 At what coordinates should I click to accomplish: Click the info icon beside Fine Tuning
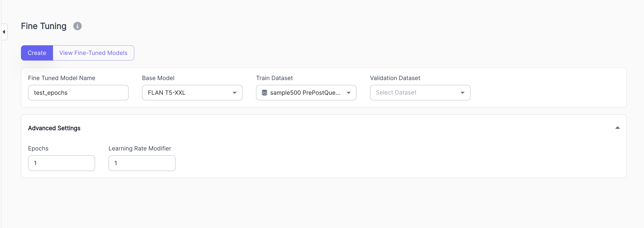click(x=77, y=26)
